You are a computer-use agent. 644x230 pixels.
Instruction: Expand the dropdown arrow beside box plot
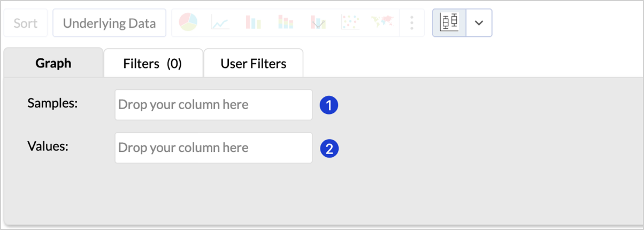point(479,23)
